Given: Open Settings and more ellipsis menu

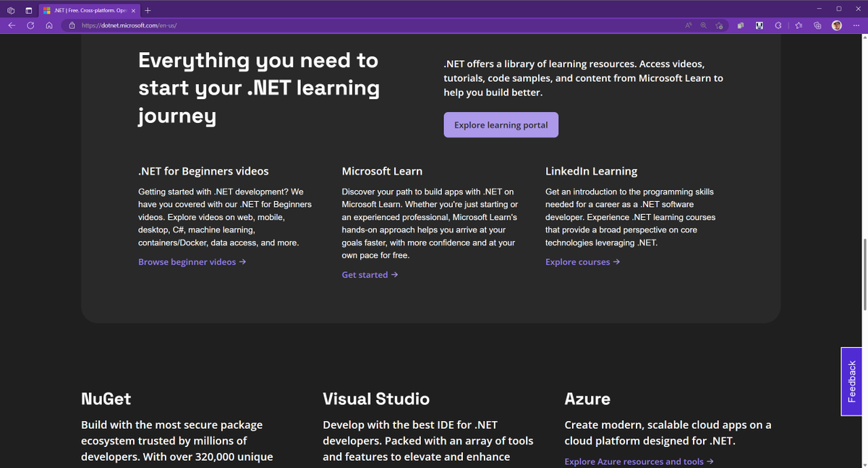Looking at the screenshot, I should point(856,25).
